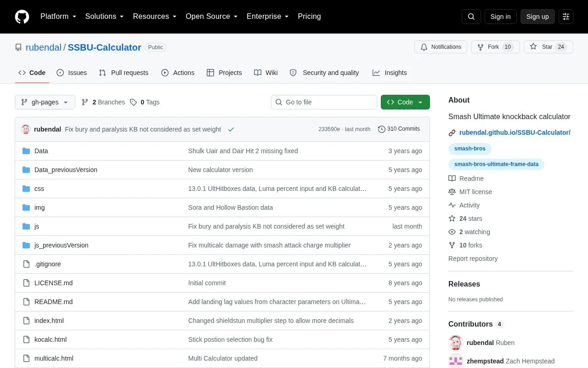
Task: Open the appearance settings icon in header
Action: click(x=566, y=17)
